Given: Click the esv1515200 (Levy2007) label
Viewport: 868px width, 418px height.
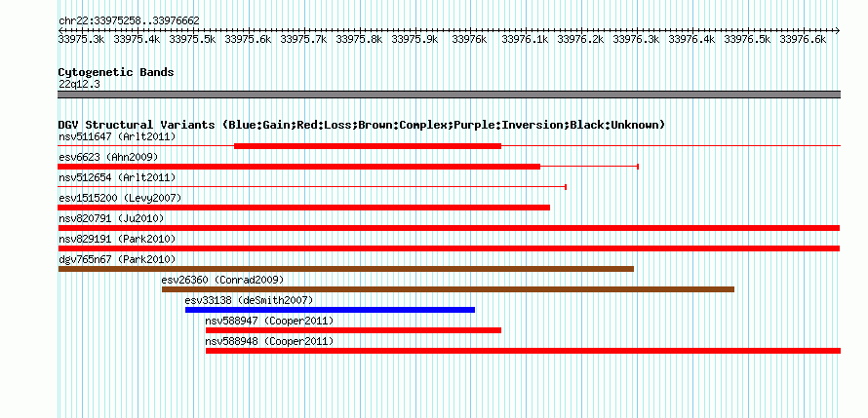Looking at the screenshot, I should 120,198.
